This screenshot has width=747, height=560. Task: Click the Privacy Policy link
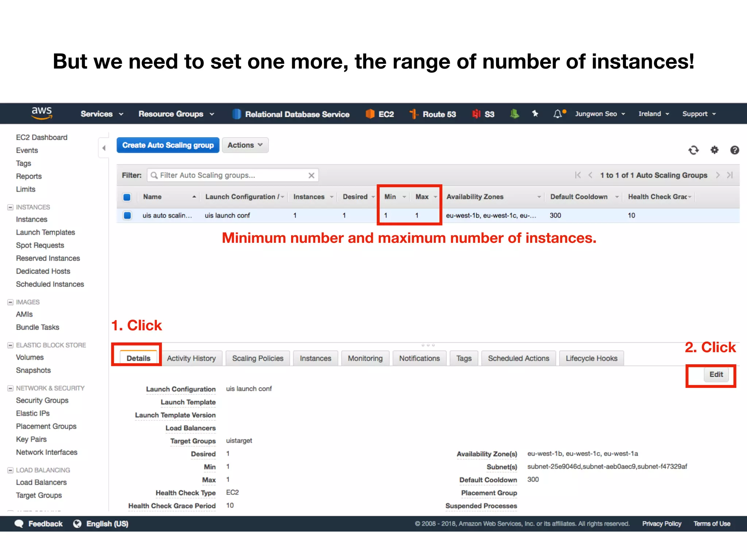coord(662,524)
